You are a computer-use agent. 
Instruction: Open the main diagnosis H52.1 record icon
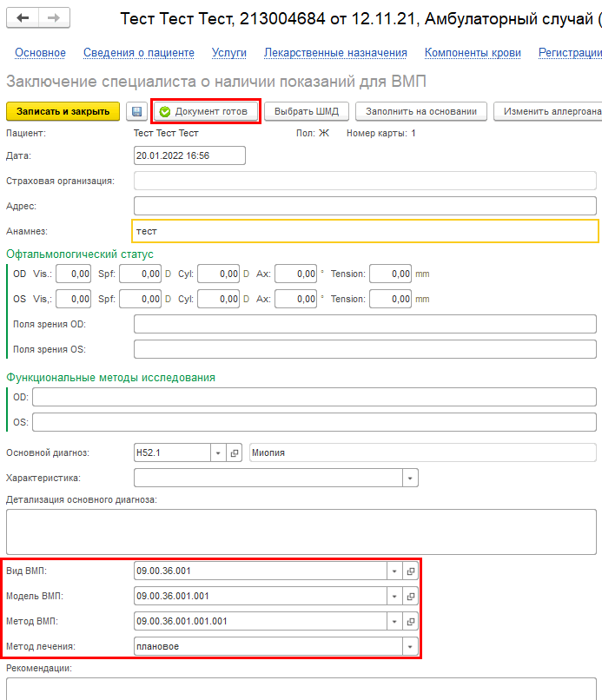coord(234,452)
